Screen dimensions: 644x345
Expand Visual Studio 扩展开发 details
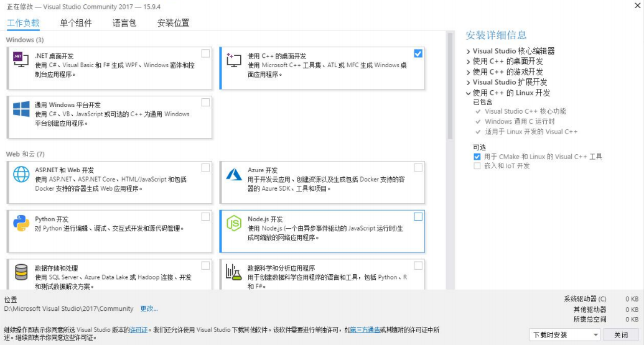click(468, 83)
